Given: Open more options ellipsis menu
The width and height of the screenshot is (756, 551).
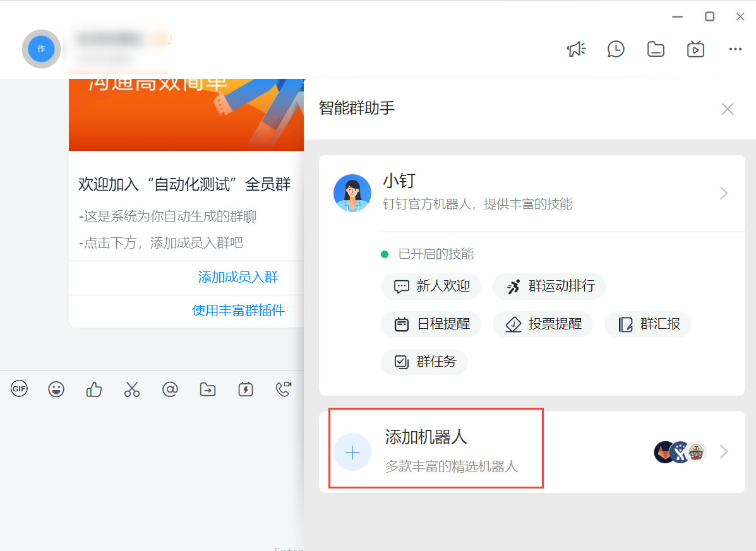Looking at the screenshot, I should click(x=735, y=49).
